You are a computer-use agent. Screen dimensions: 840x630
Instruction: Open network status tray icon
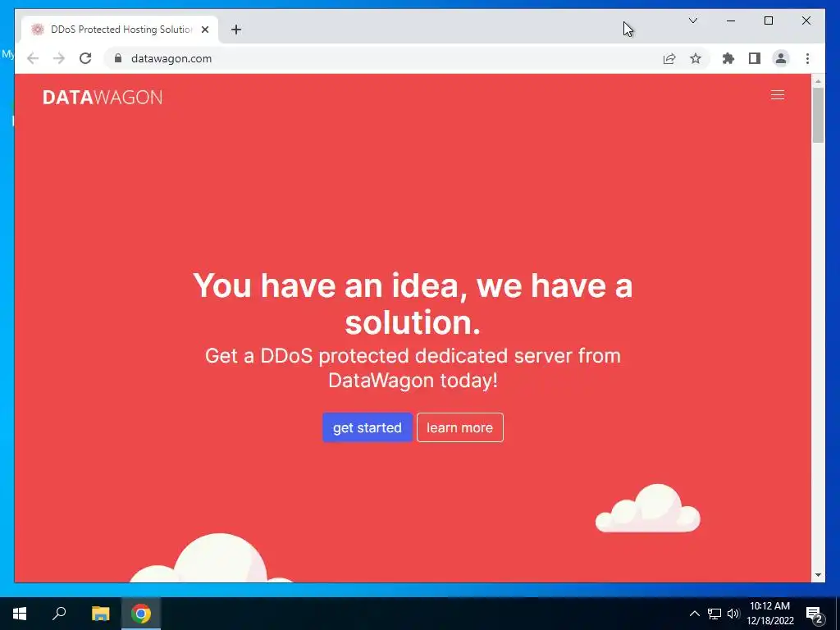click(714, 614)
